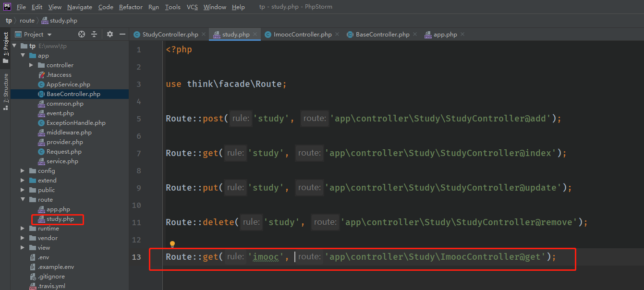The width and height of the screenshot is (644, 290).
Task: Click the 'imooc' string on line 13
Action: [x=266, y=257]
